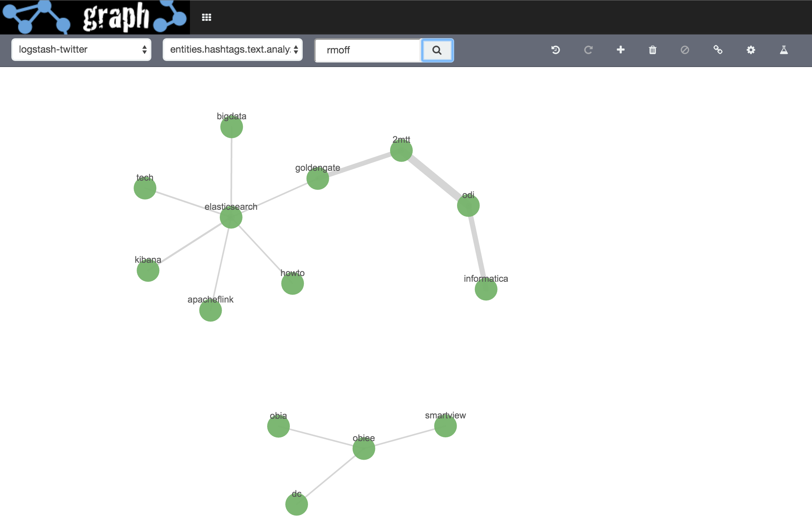Run the search with the magnifier button

tap(437, 50)
